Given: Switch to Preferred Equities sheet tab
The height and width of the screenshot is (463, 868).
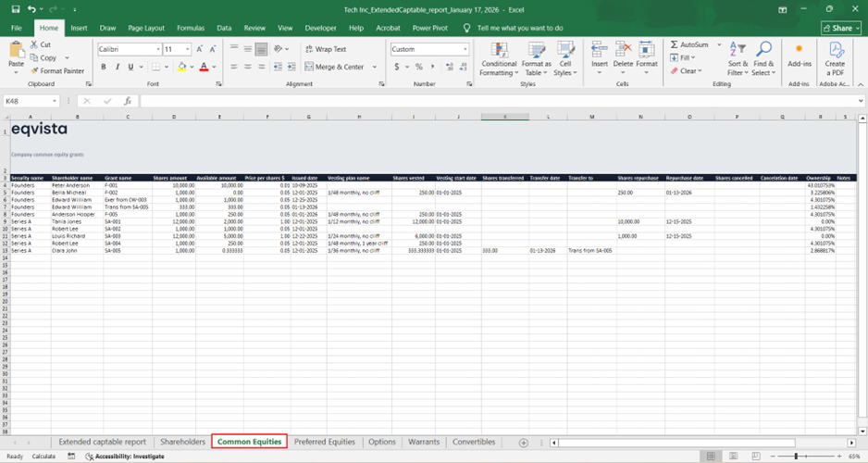Looking at the screenshot, I should pos(324,443).
